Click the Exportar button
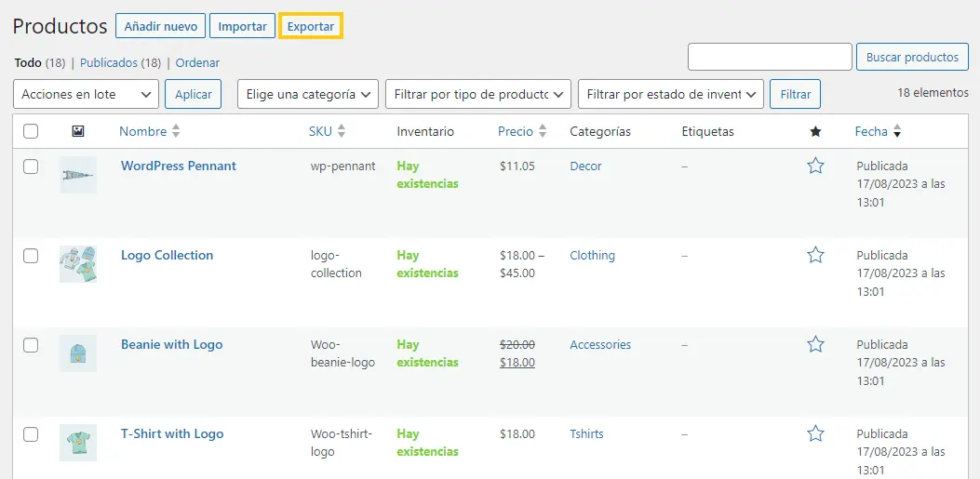The height and width of the screenshot is (479, 980). click(311, 27)
